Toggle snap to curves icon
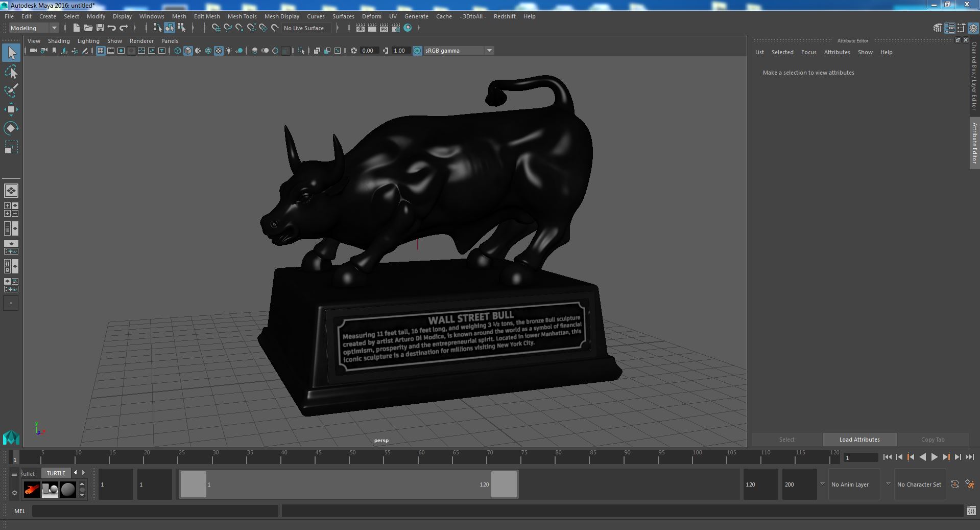The width and height of the screenshot is (980, 530). (x=228, y=28)
